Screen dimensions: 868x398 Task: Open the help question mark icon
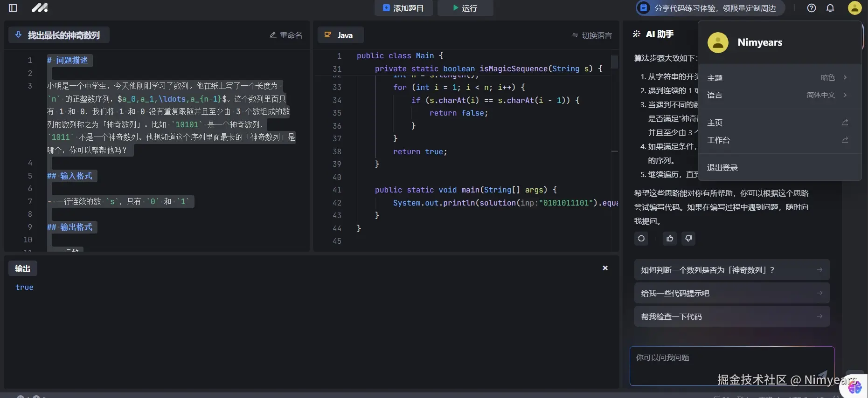(812, 8)
